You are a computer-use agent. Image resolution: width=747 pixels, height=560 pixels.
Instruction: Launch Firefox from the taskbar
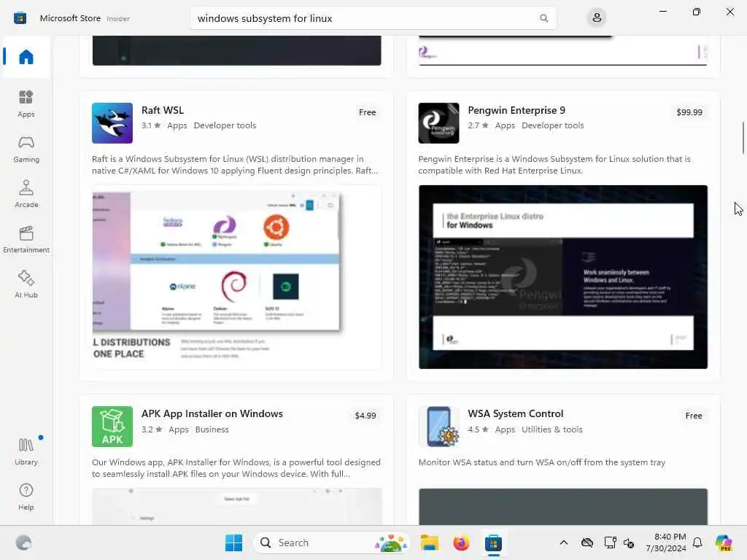[x=461, y=542]
